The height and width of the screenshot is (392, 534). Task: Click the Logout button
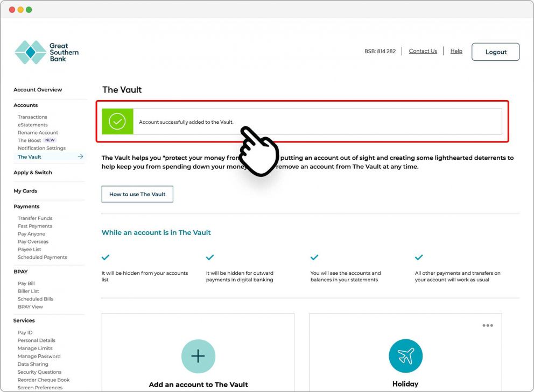[x=496, y=52]
